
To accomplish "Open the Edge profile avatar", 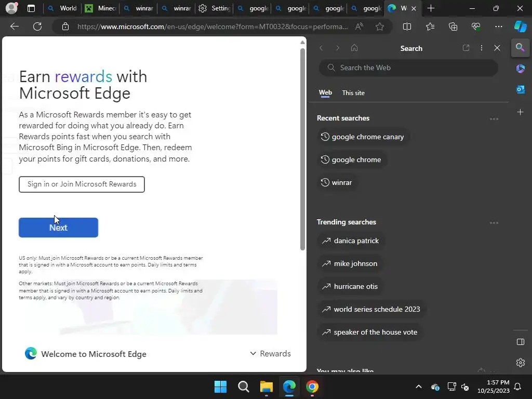I will 11,8.
